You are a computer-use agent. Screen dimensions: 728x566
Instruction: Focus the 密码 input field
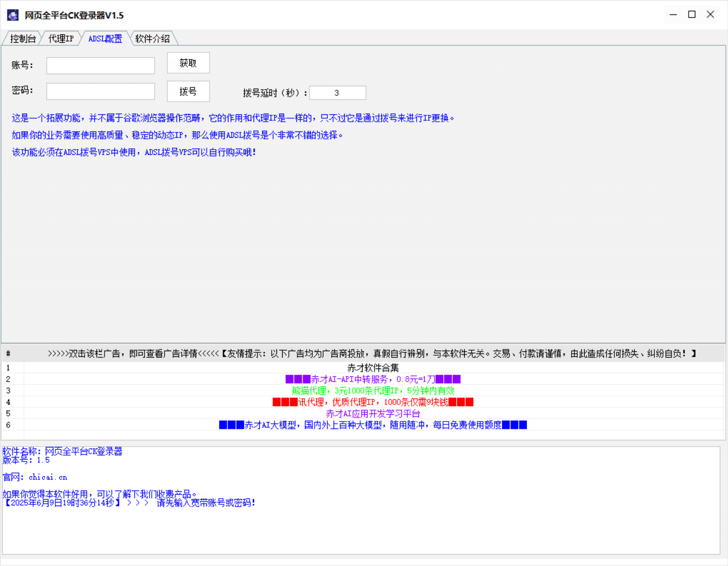100,91
